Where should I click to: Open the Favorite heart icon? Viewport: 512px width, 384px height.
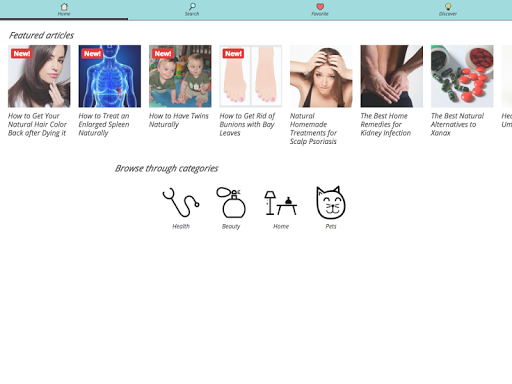click(320, 6)
